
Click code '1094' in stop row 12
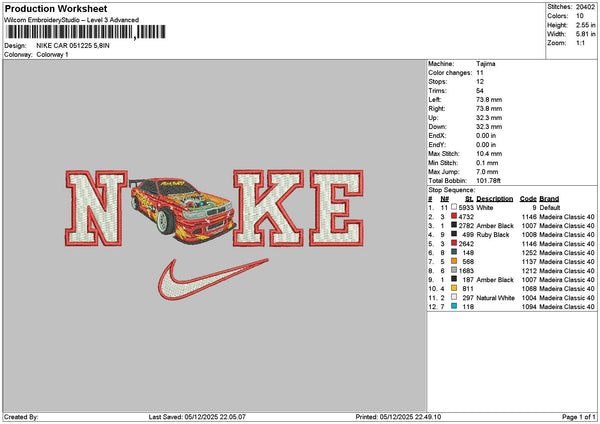coord(529,307)
